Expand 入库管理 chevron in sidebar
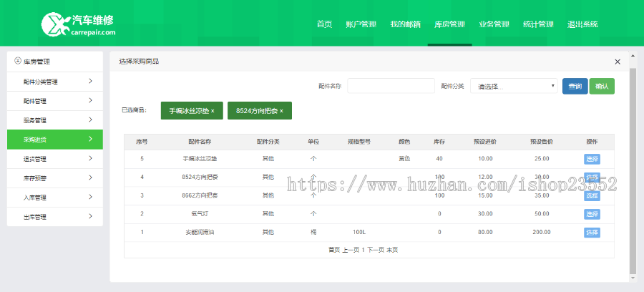Screen dimensions: 644x292 [x=90, y=197]
